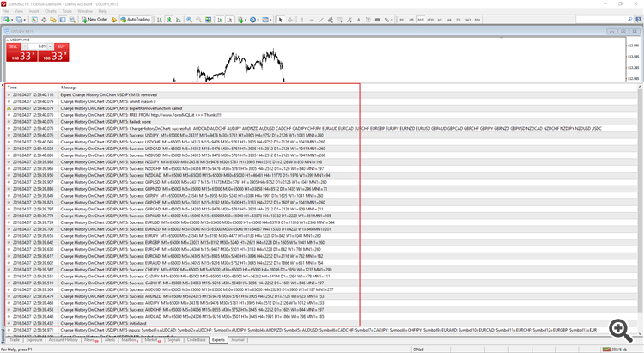The width and height of the screenshot is (644, 353).
Task: Click the Message column header
Action: 69,88
